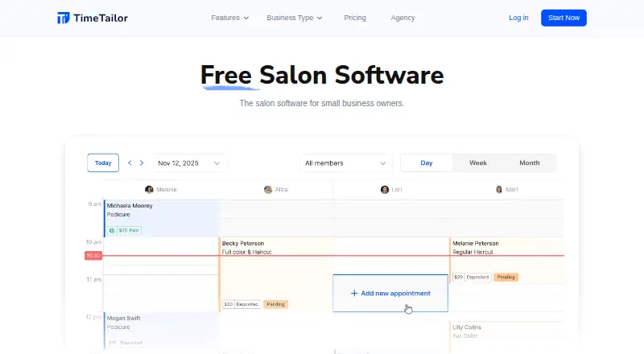Click Mari's avatar in calendar header

click(x=499, y=189)
